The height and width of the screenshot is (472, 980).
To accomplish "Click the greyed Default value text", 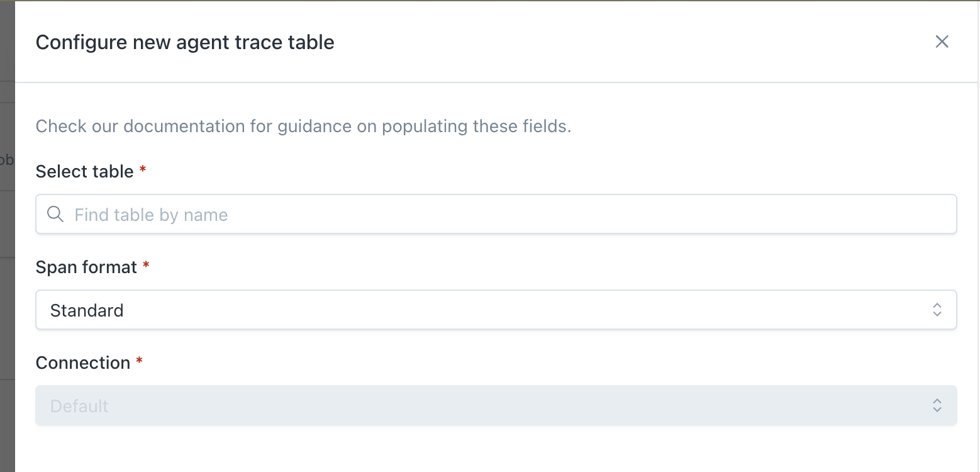I will (x=79, y=406).
